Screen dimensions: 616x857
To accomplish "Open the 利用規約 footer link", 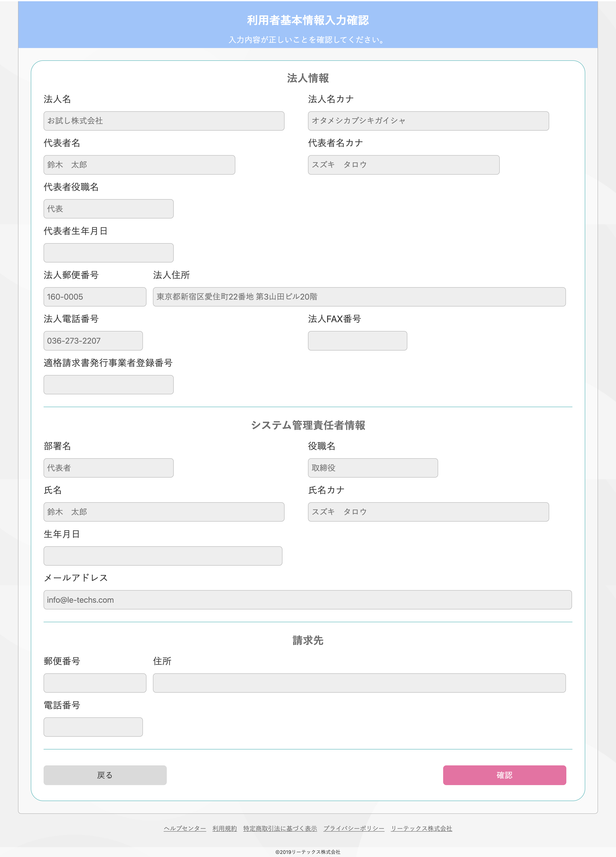I will click(x=225, y=828).
